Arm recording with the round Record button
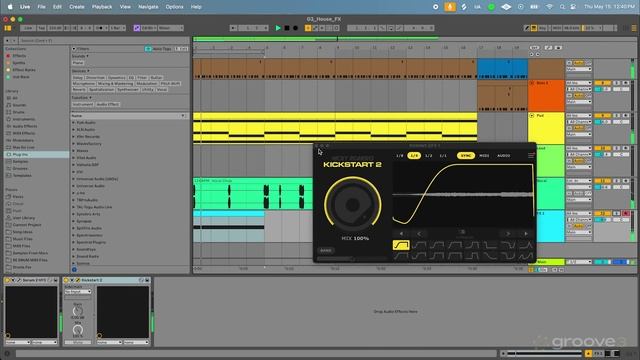640x360 pixels. (295, 28)
